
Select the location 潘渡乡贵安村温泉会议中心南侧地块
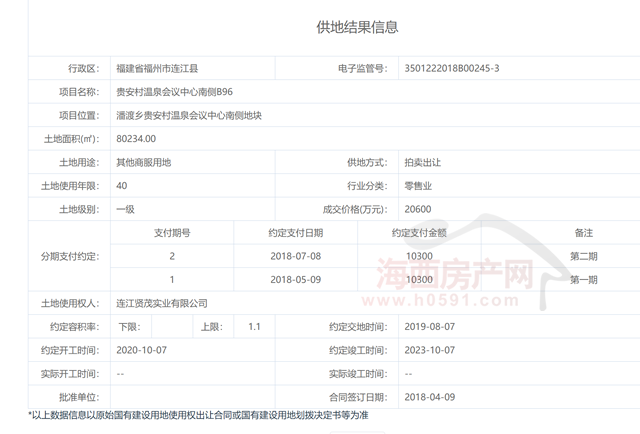[189, 116]
